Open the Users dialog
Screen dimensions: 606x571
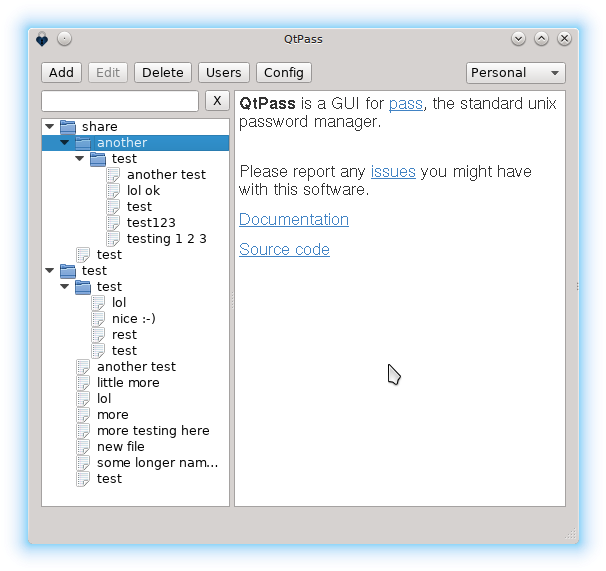pos(224,73)
